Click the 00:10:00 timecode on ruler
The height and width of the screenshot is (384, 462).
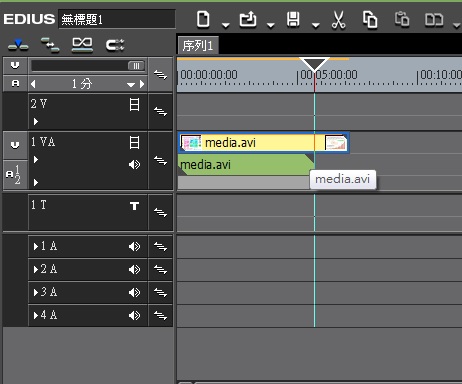(x=441, y=75)
